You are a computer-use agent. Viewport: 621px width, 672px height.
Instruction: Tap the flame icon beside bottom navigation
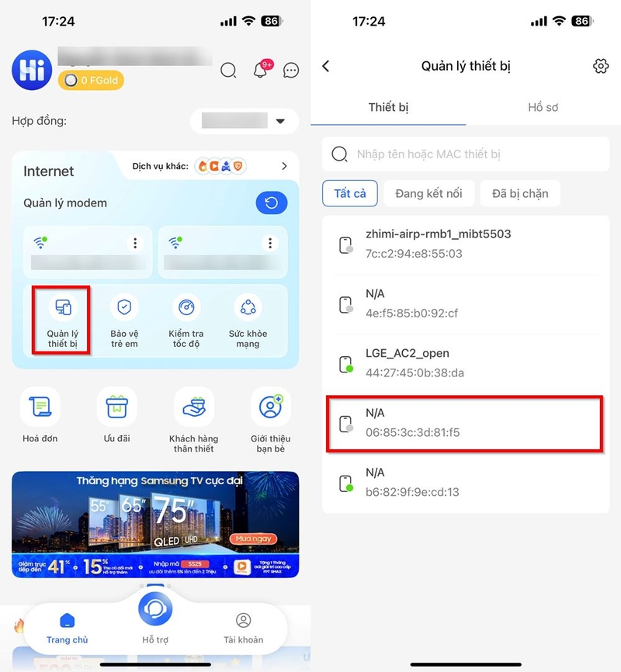19,625
